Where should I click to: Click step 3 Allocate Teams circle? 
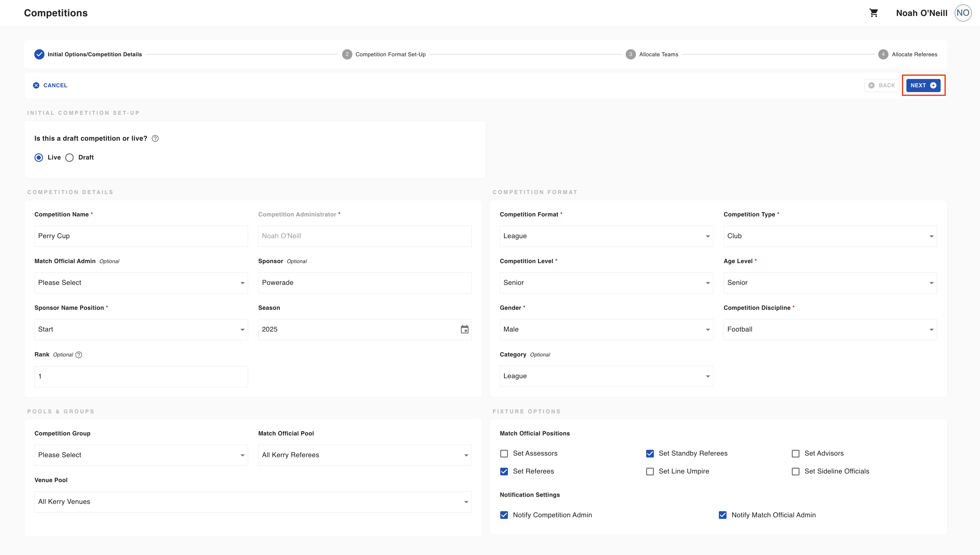click(x=631, y=54)
